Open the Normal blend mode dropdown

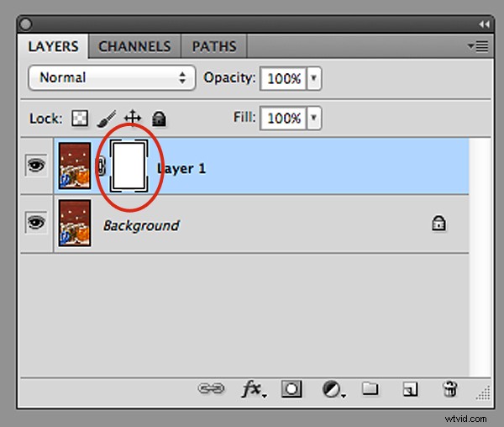[x=112, y=77]
